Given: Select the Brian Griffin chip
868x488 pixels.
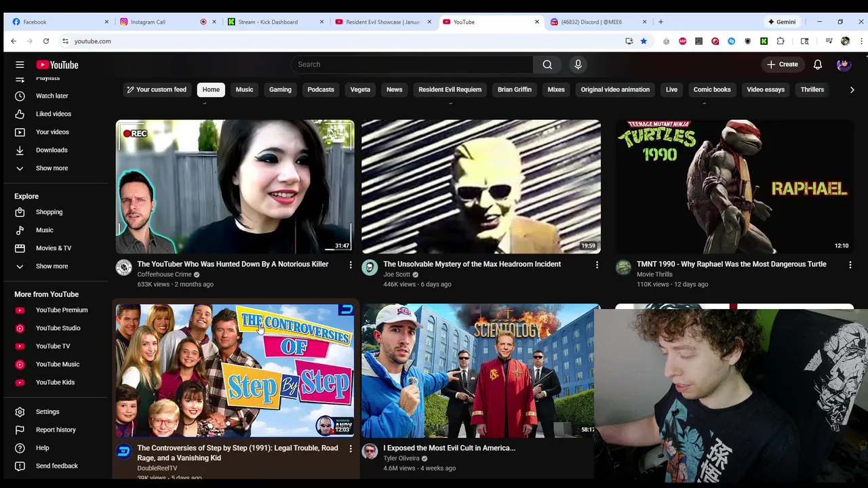Looking at the screenshot, I should [515, 89].
